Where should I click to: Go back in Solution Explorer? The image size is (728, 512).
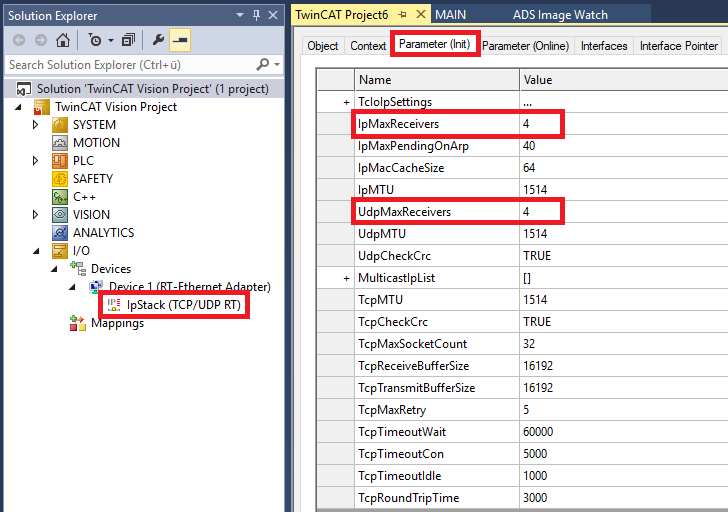[19, 40]
